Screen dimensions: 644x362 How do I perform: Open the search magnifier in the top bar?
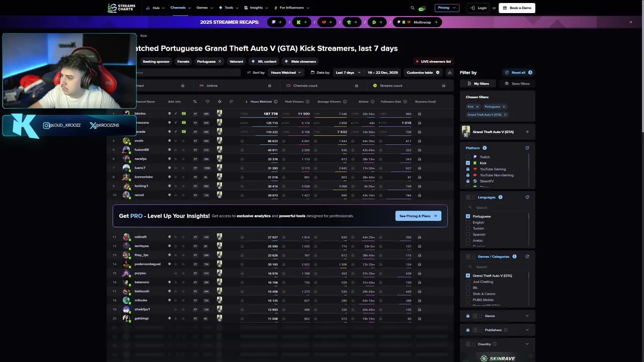(x=413, y=8)
